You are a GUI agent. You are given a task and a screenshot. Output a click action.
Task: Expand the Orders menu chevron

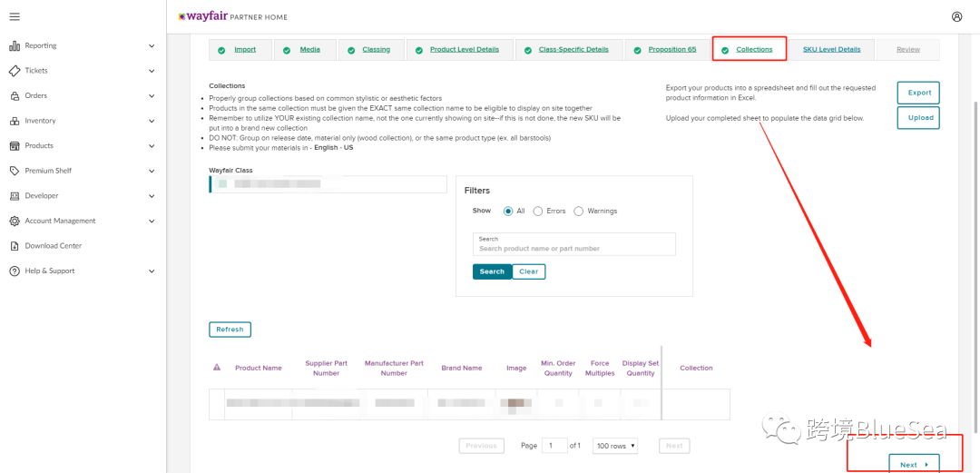coord(152,95)
